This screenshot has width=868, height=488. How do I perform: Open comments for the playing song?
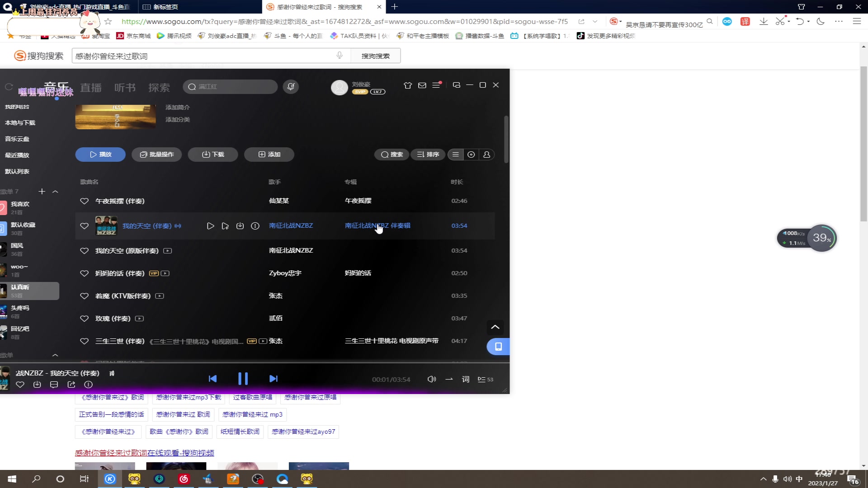(x=54, y=385)
